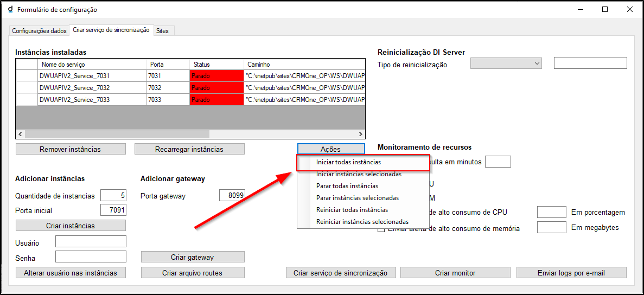Click red Parado status of port 7032
This screenshot has width=644, height=295.
coord(216,88)
